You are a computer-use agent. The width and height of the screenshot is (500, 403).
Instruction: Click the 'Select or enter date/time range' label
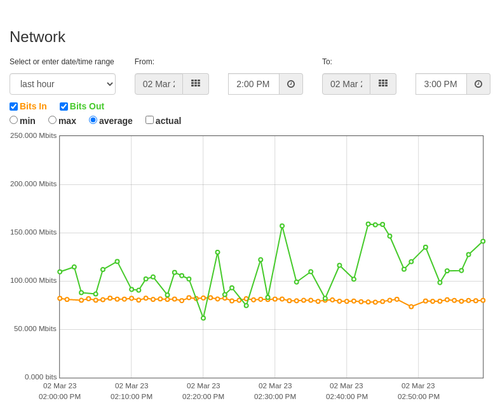(62, 62)
